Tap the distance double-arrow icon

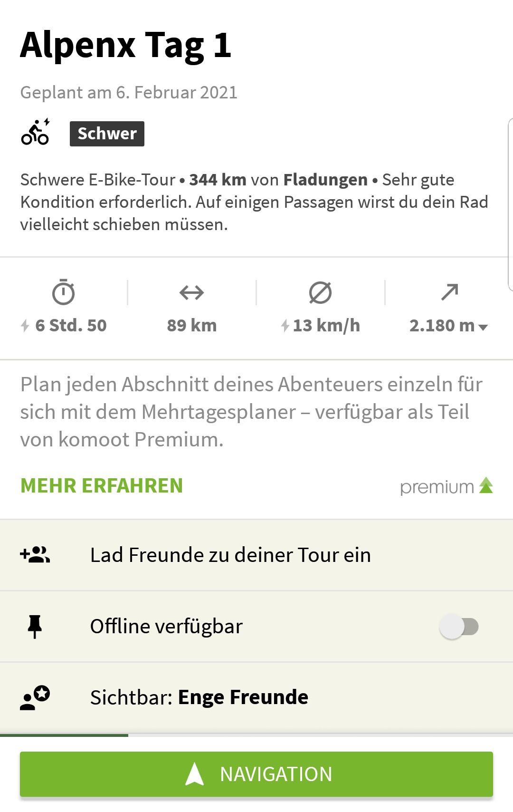pyautogui.click(x=191, y=292)
